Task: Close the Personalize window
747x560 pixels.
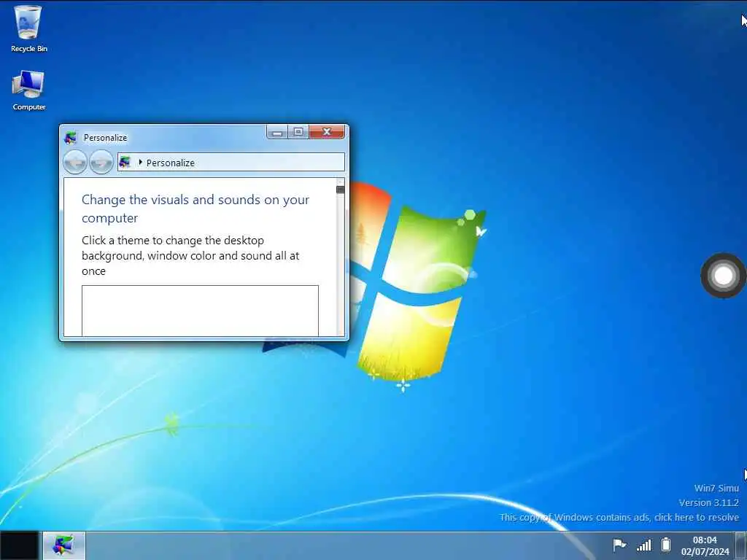Action: tap(327, 132)
